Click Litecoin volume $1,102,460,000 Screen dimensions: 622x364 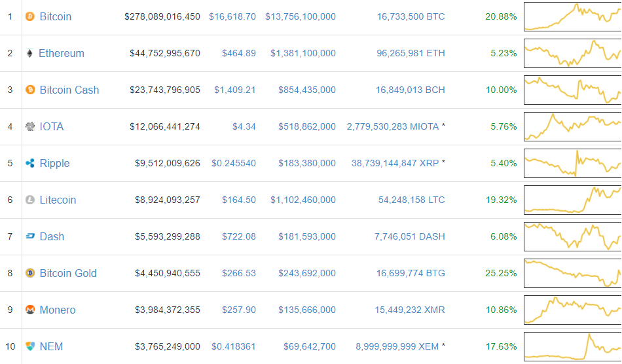click(303, 200)
